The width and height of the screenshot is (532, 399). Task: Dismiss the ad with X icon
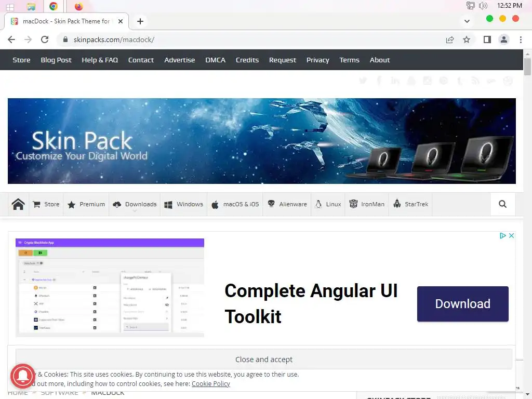click(511, 235)
